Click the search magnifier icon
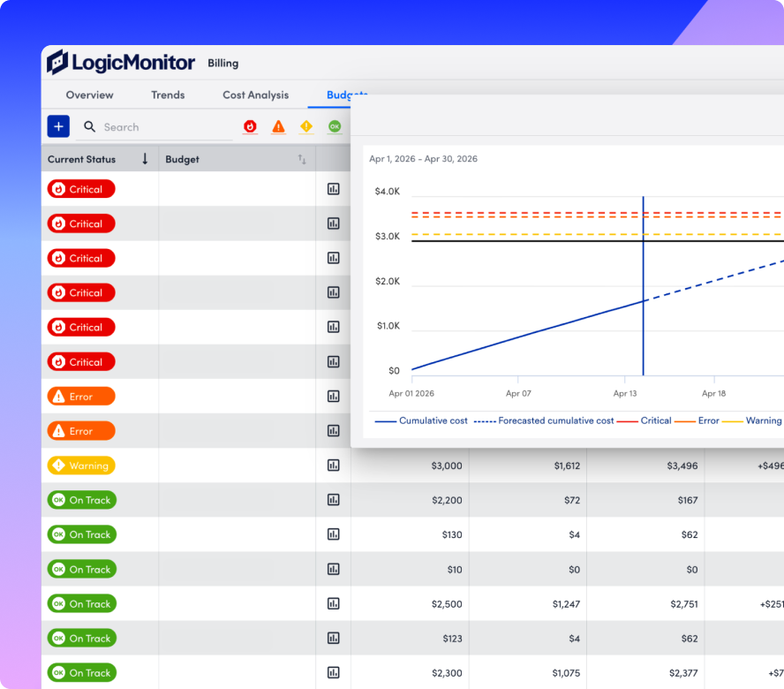Screen dimensions: 784x689 tap(90, 127)
